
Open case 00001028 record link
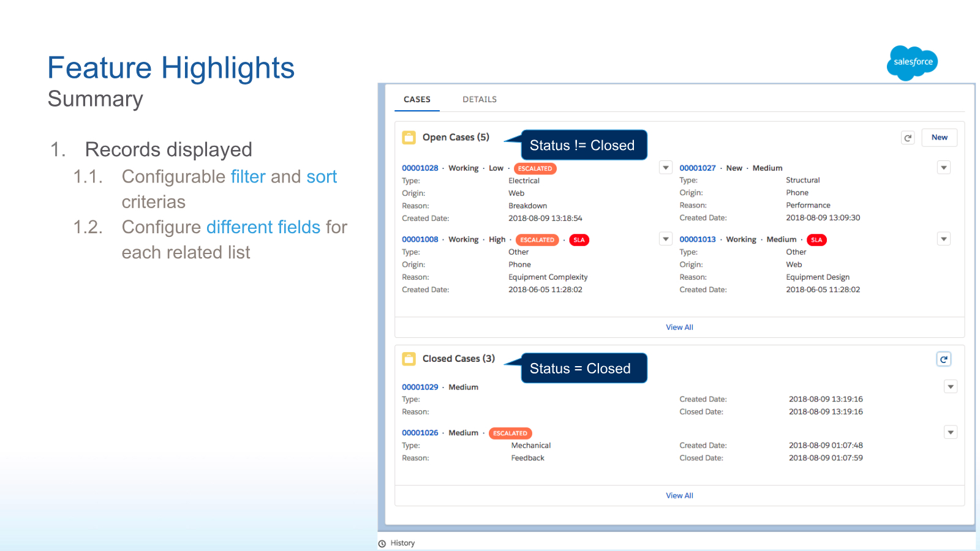(x=420, y=168)
